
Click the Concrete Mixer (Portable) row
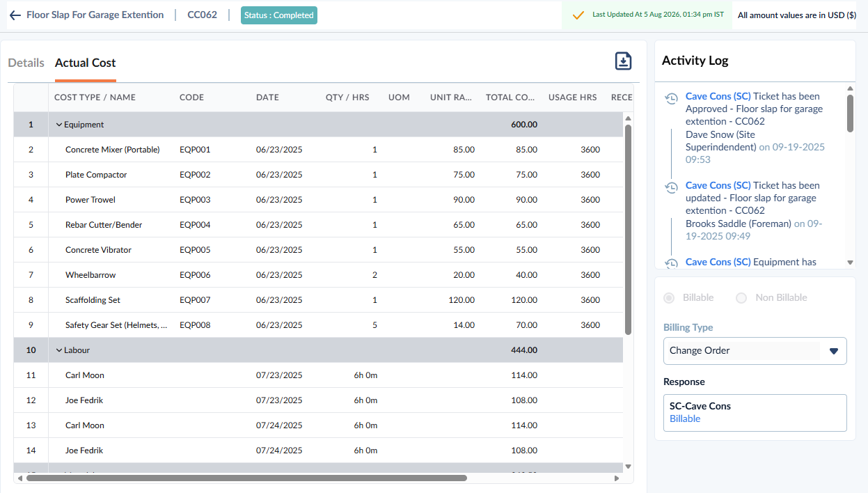coord(318,150)
